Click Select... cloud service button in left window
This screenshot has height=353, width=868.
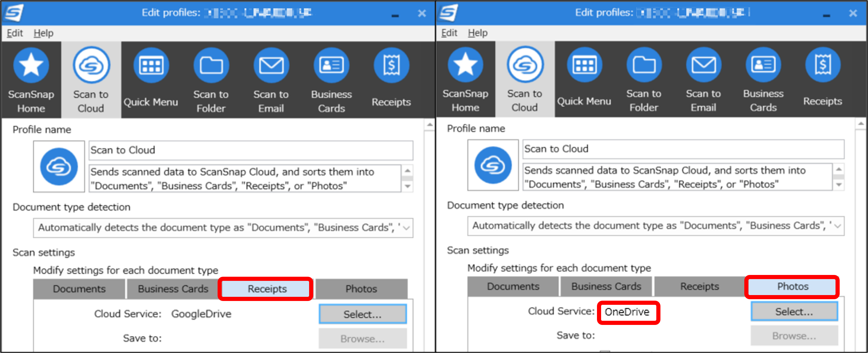click(363, 314)
